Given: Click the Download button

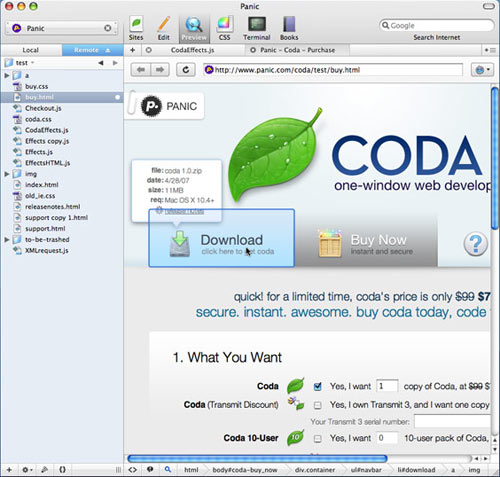Looking at the screenshot, I should (221, 238).
